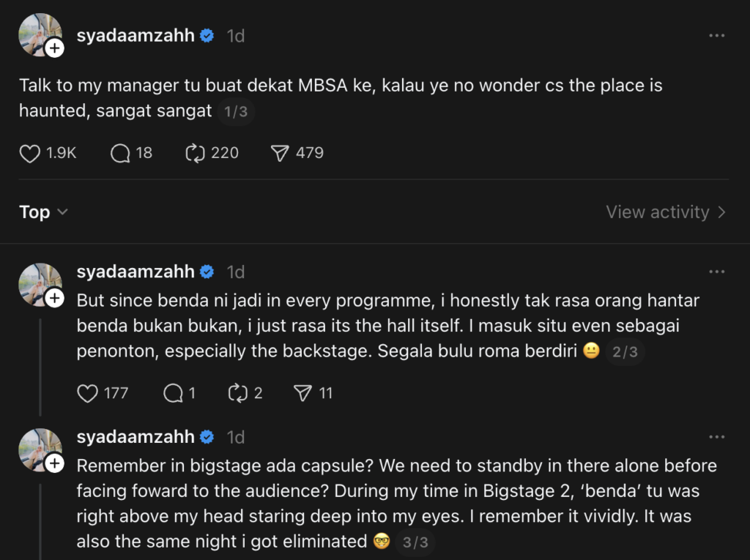This screenshot has width=750, height=560.
Task: Share the 2/3 reply with 11 shares
Action: [302, 394]
